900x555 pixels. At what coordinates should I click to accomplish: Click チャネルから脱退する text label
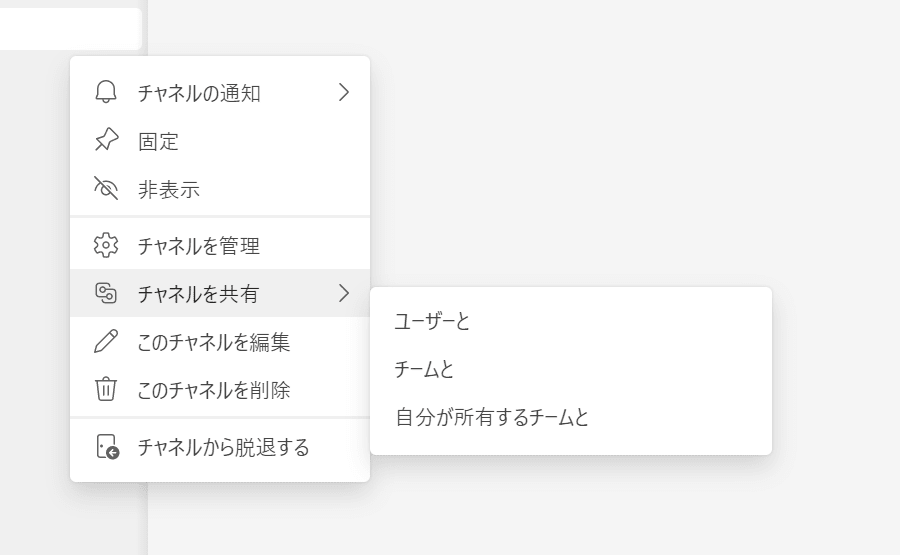coord(224,447)
